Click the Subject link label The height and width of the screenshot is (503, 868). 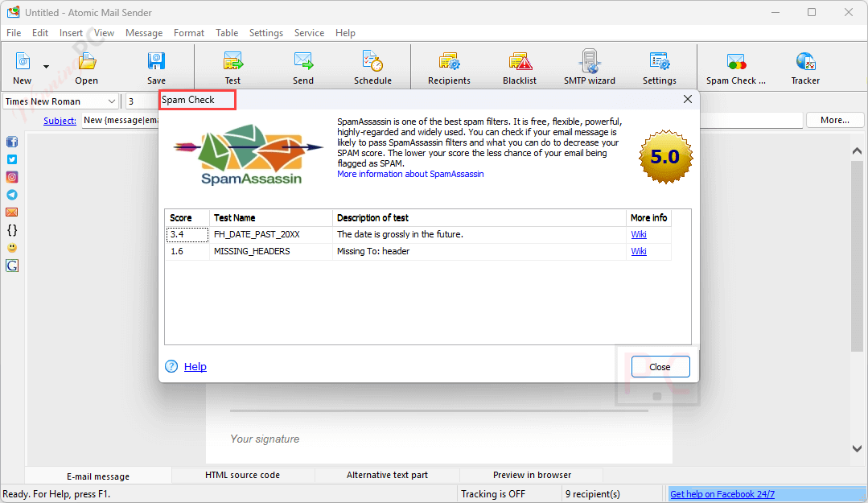tap(60, 120)
